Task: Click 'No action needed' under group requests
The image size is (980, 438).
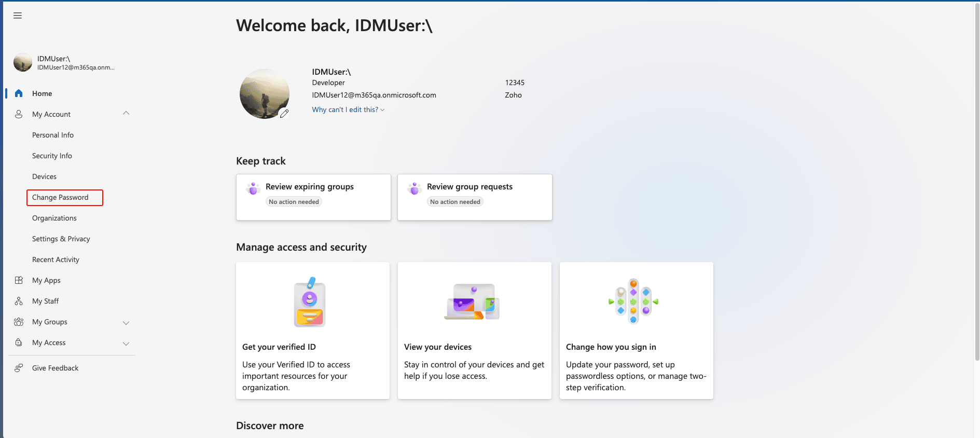Action: tap(455, 202)
